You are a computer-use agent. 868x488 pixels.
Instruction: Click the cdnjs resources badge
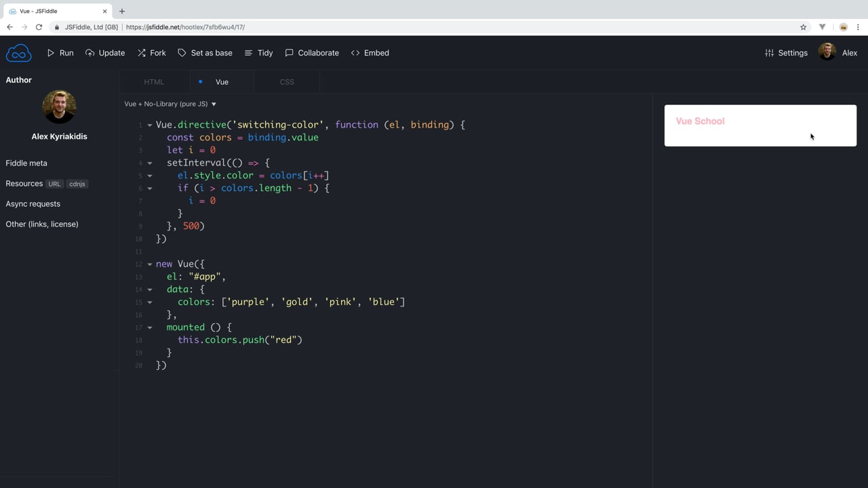tap(77, 184)
